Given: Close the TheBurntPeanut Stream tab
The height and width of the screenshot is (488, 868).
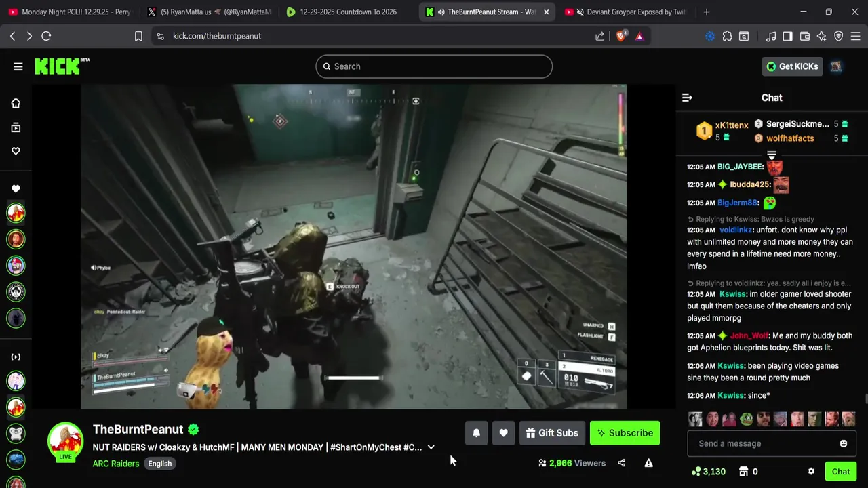Looking at the screenshot, I should tap(546, 12).
